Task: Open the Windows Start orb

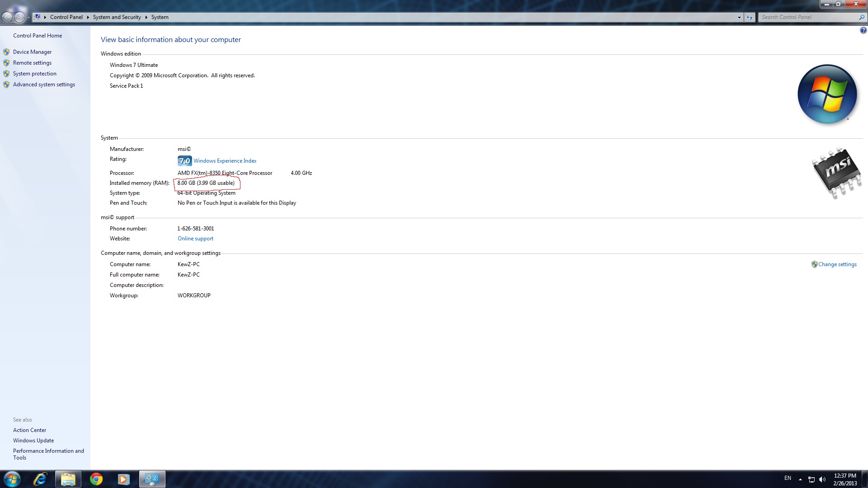Action: tap(12, 479)
